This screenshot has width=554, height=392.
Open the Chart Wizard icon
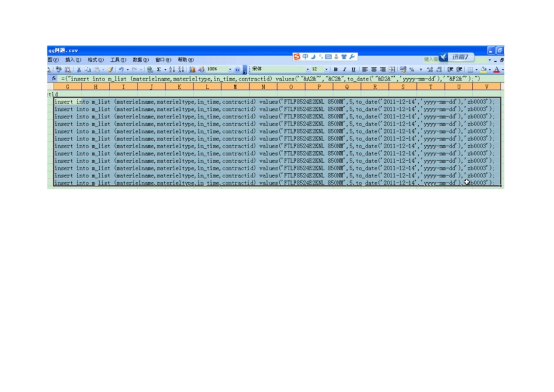pos(192,69)
